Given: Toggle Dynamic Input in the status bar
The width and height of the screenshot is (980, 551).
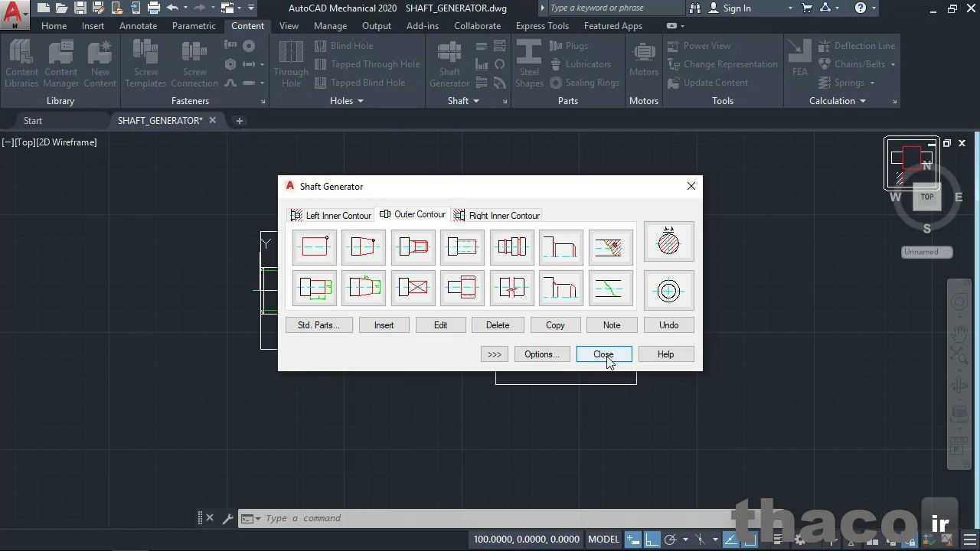Looking at the screenshot, I should 633,539.
